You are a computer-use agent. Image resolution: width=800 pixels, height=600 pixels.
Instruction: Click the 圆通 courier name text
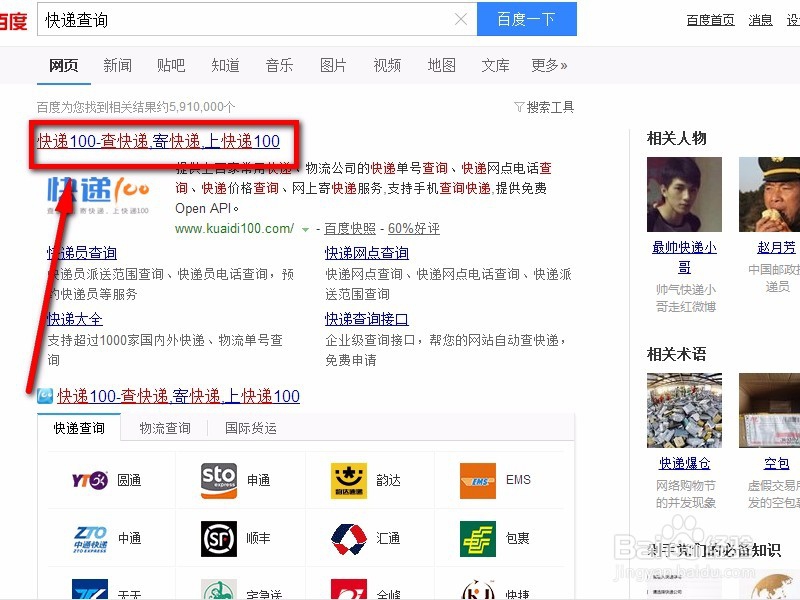tap(129, 481)
